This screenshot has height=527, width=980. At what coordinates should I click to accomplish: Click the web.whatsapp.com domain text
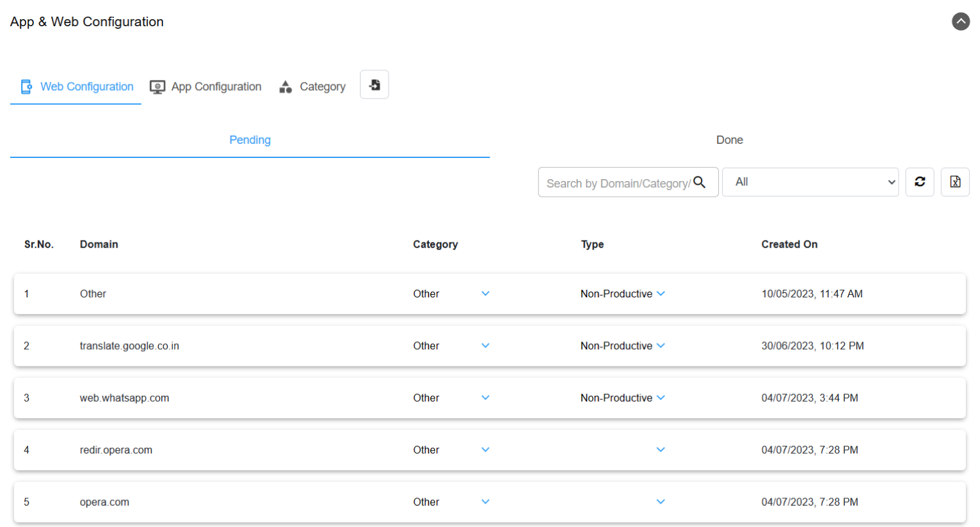(124, 398)
